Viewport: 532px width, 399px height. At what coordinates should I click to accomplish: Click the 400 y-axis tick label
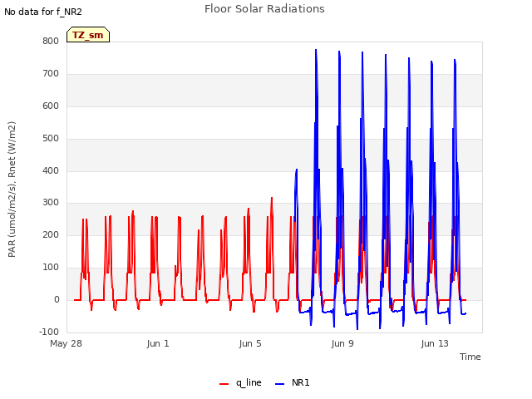[x=51, y=170]
